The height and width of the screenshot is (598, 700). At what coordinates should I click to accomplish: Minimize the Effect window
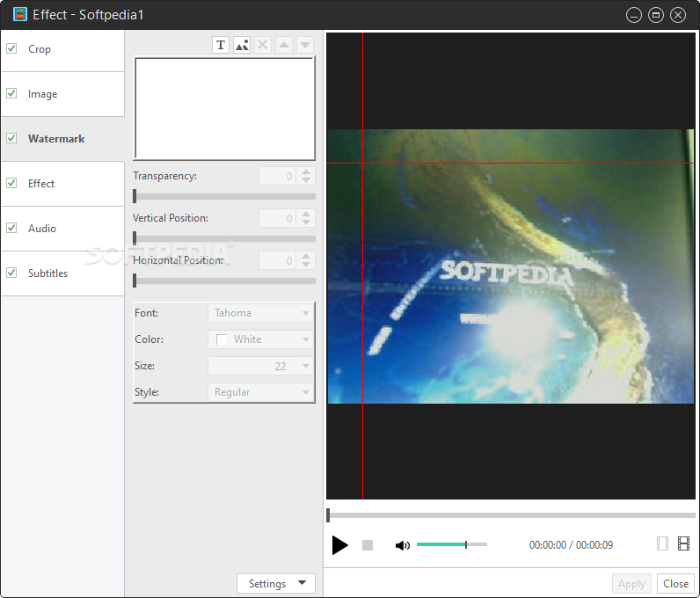pos(634,15)
